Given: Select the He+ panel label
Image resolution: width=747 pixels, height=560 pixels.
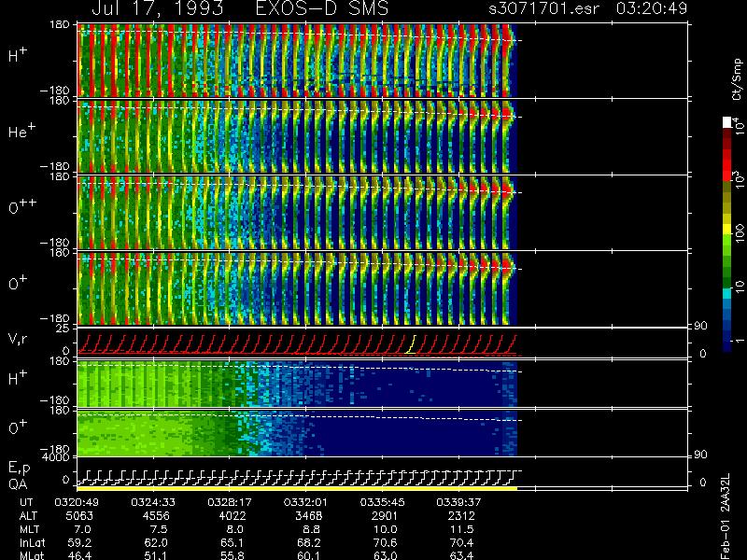Looking at the screenshot, I should coord(21,131).
